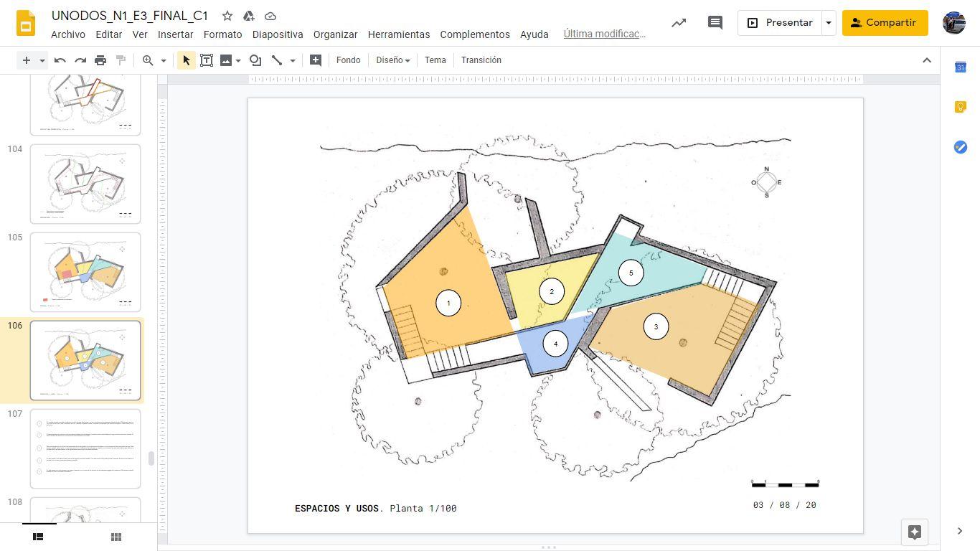Open the comment history icon
Screen dimensions: 980x551
pyautogui.click(x=715, y=23)
